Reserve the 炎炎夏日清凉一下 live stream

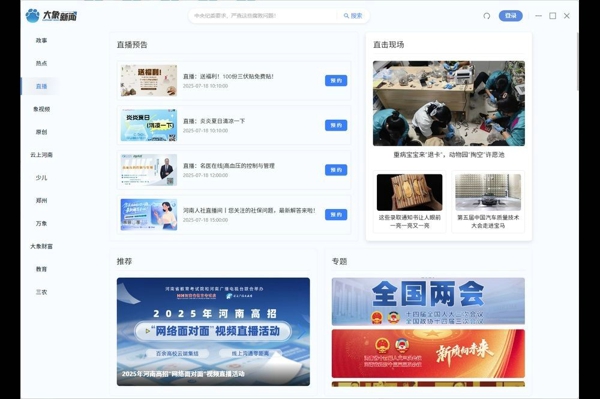pos(336,125)
